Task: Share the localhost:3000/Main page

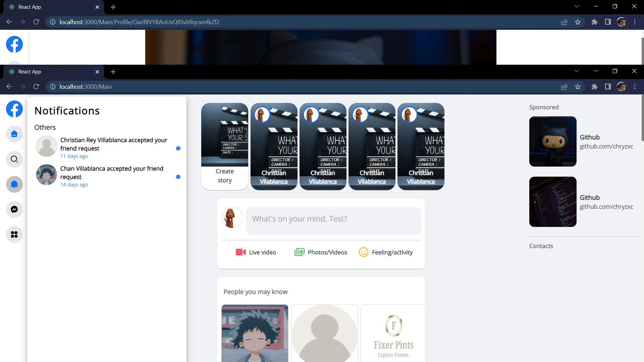Action: click(x=564, y=86)
